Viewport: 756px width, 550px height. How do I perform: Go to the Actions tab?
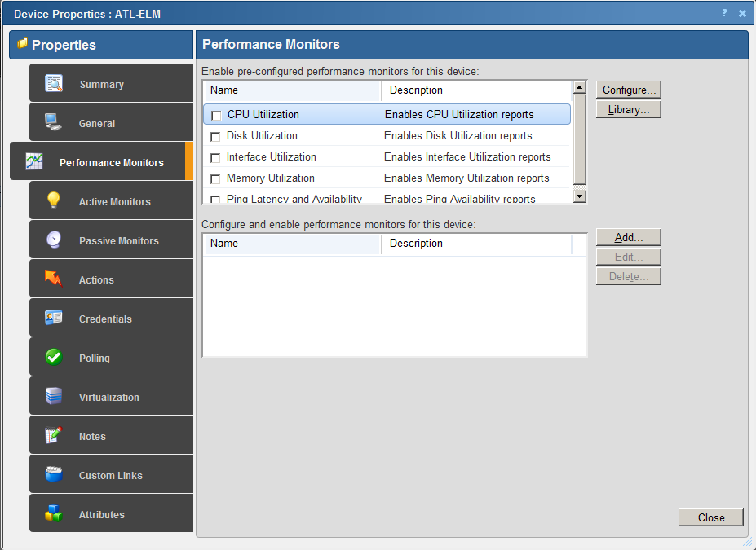pos(112,279)
